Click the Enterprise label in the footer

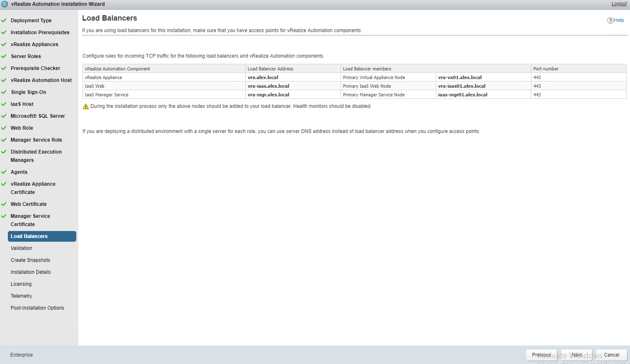[x=21, y=355]
